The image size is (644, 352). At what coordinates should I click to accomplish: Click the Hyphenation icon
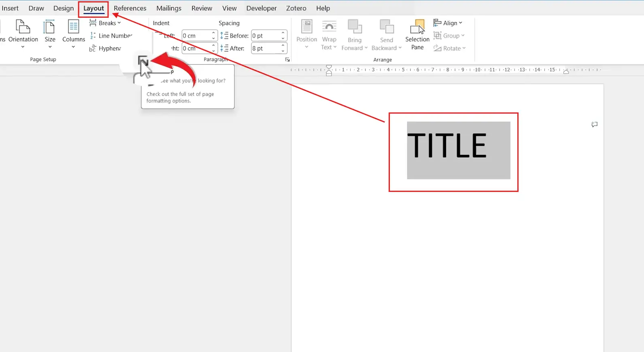click(93, 48)
